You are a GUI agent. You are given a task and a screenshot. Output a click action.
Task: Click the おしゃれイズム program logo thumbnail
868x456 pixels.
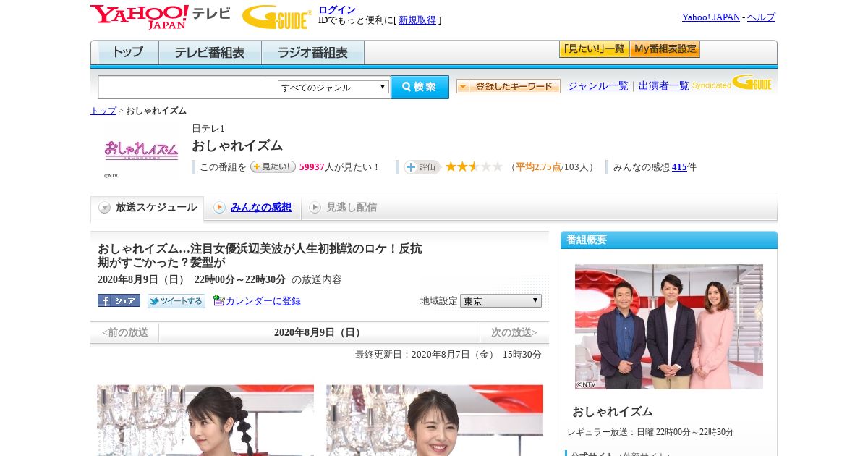pos(141,150)
